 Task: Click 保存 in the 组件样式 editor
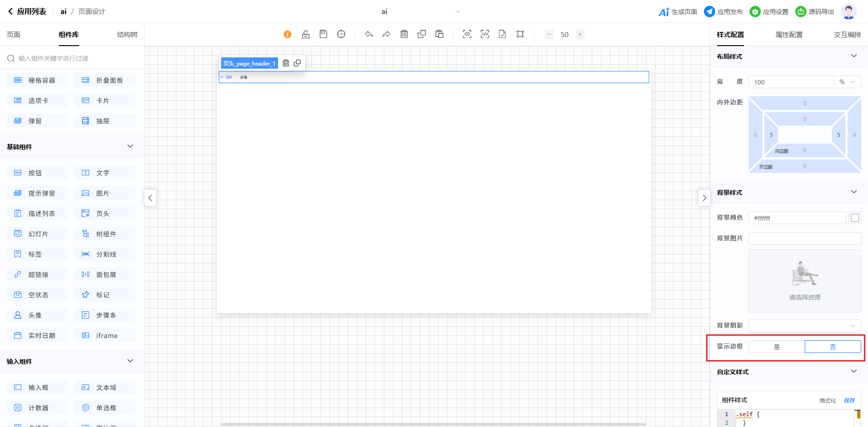849,400
